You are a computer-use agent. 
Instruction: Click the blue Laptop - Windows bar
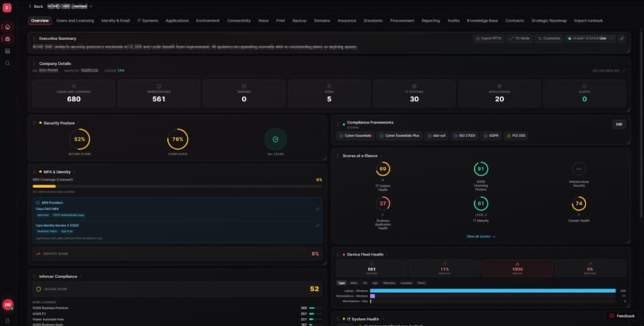click(x=492, y=291)
